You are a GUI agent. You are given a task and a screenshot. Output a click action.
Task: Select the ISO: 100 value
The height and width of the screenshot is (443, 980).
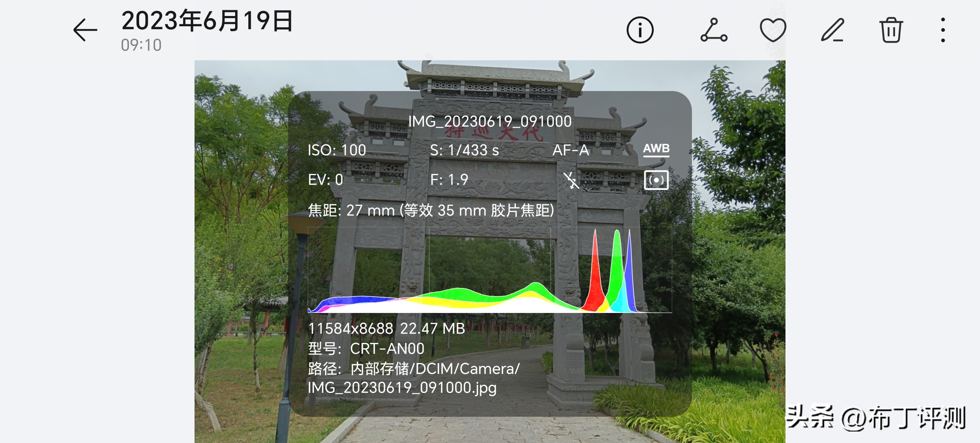tap(336, 150)
